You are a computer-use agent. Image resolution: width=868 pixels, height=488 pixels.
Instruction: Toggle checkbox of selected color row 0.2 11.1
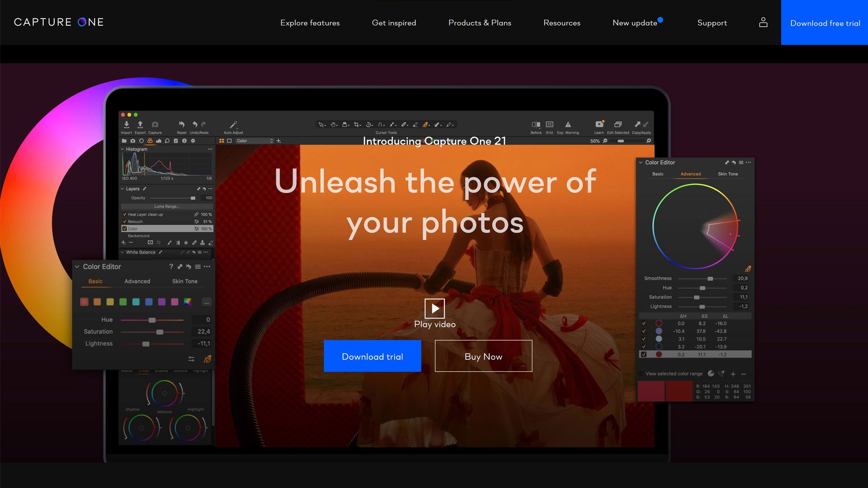coord(644,354)
